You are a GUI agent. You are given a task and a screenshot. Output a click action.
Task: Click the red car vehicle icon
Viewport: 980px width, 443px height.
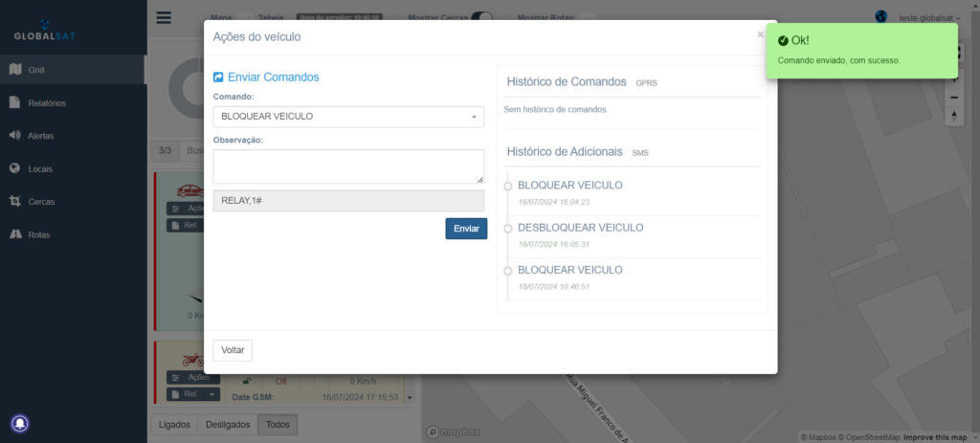pos(189,190)
